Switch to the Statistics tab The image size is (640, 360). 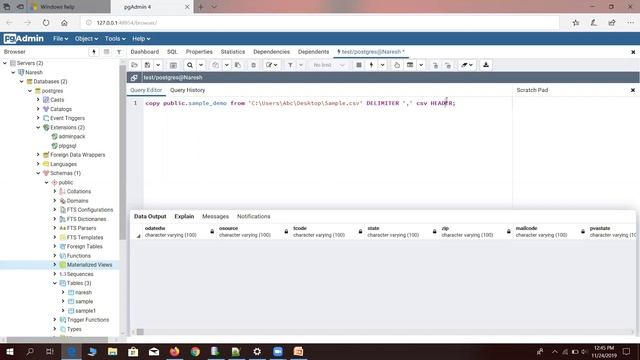point(233,52)
